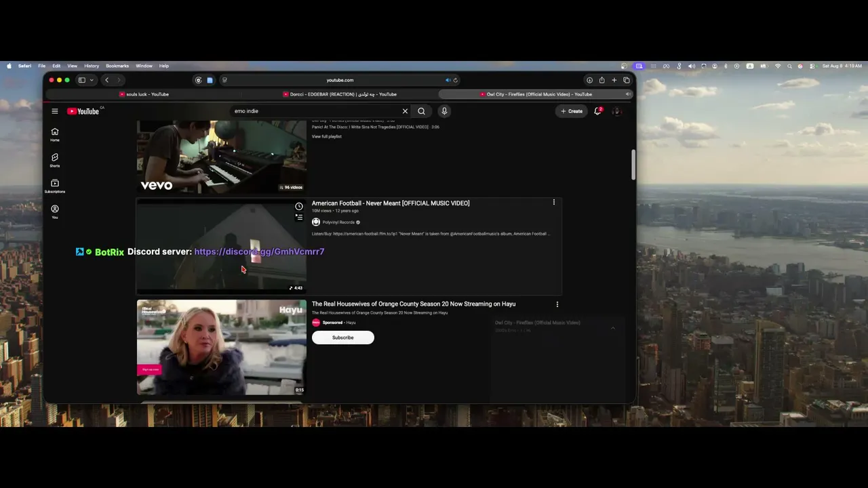The height and width of the screenshot is (488, 868).
Task: Click the YouTube page vertical scrollbar
Action: (633, 165)
